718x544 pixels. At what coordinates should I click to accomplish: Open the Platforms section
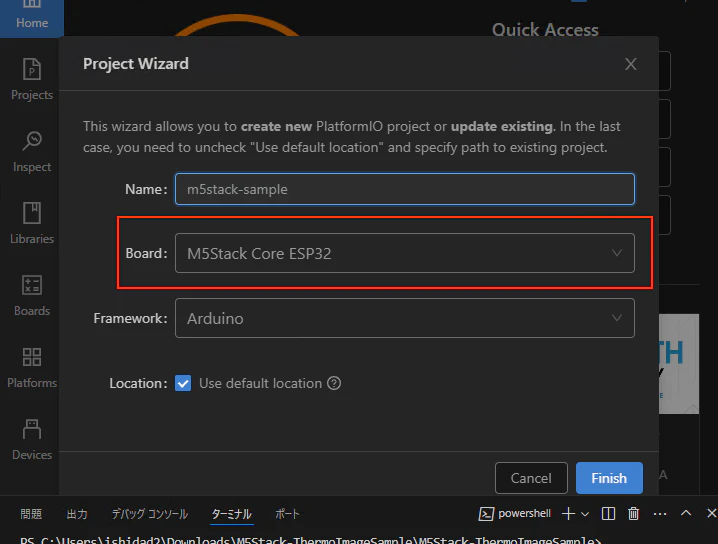[x=32, y=367]
